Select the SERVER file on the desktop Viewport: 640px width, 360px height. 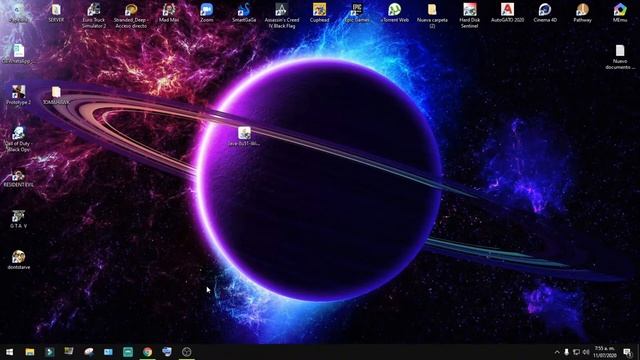56,13
